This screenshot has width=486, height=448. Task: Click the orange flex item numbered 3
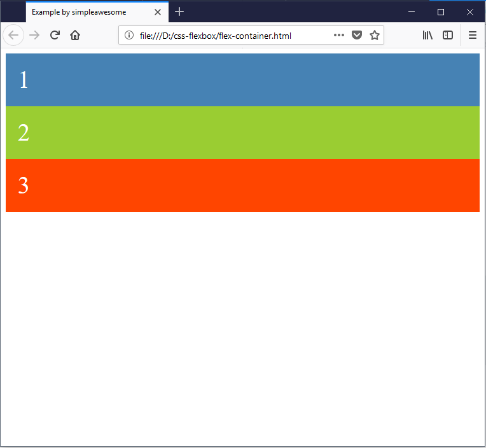point(242,185)
